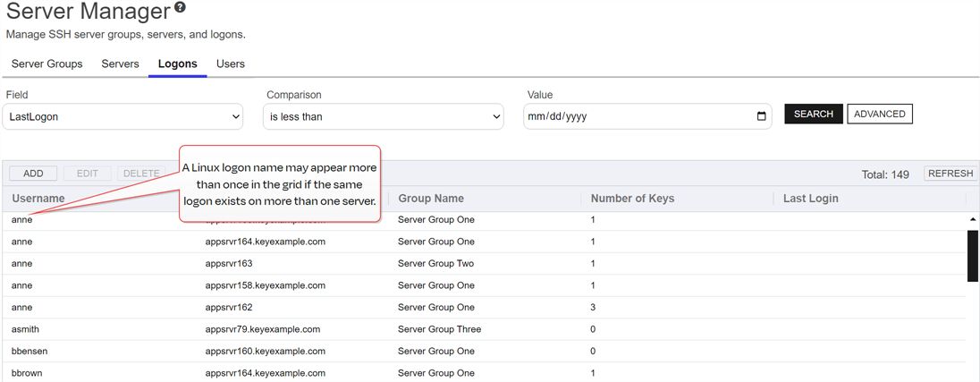Viewport: 980px width, 382px height.
Task: Click the ADVANCED button
Action: point(879,115)
